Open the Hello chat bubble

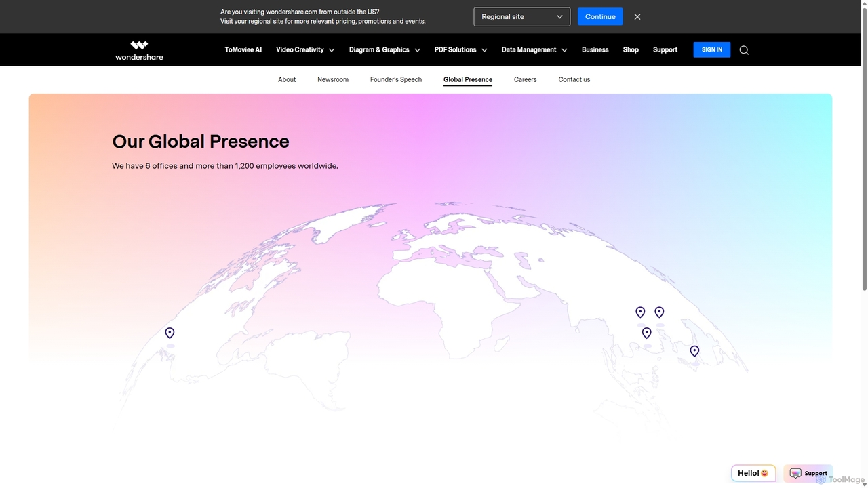[x=753, y=473]
